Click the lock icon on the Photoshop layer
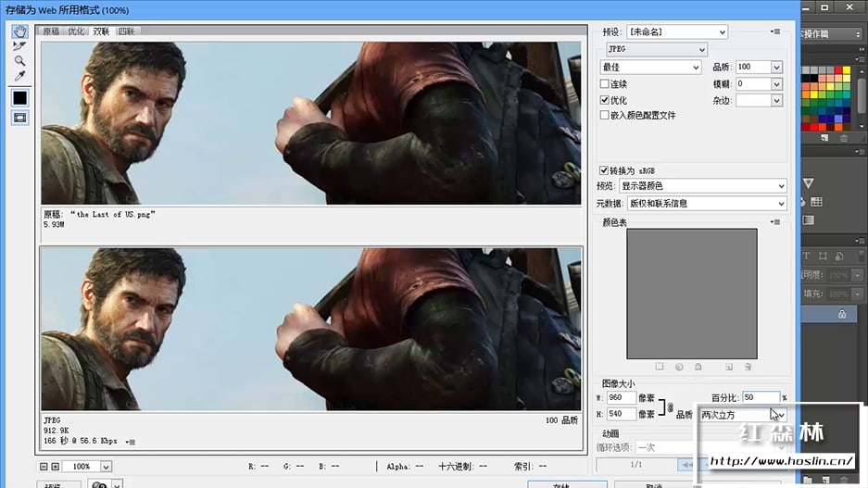 (842, 314)
